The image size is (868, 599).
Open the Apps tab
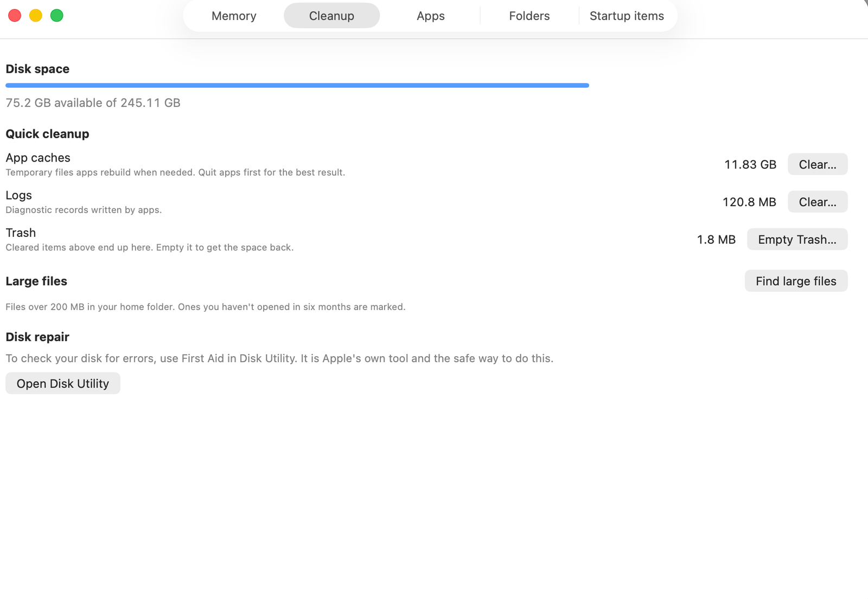point(431,16)
